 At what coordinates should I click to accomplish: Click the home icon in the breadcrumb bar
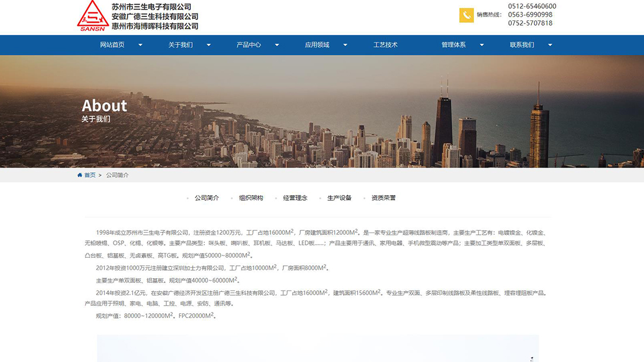(x=79, y=175)
